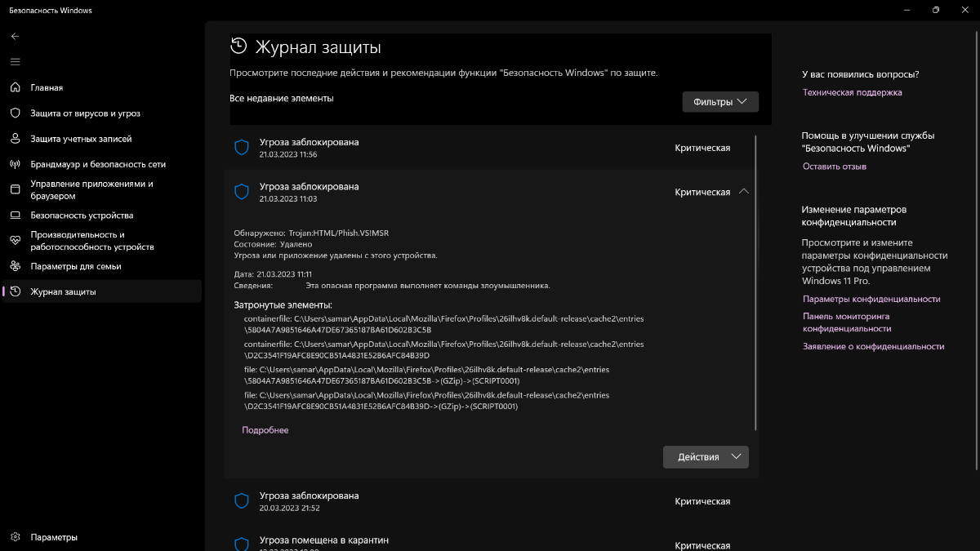Viewport: 980px width, 551px height.
Task: Open the settings gear (Параметры)
Action: 15,537
